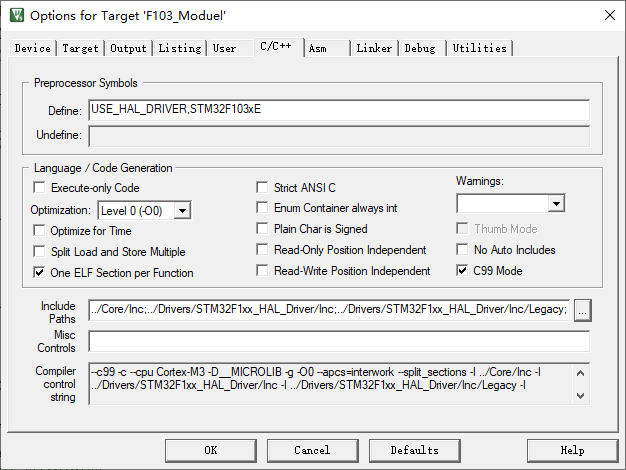Click the Include Paths text field

click(329, 310)
